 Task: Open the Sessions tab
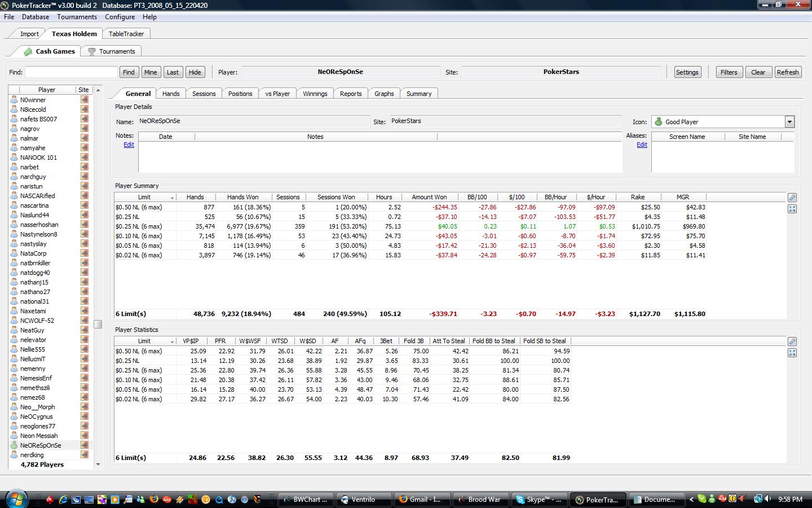(204, 94)
